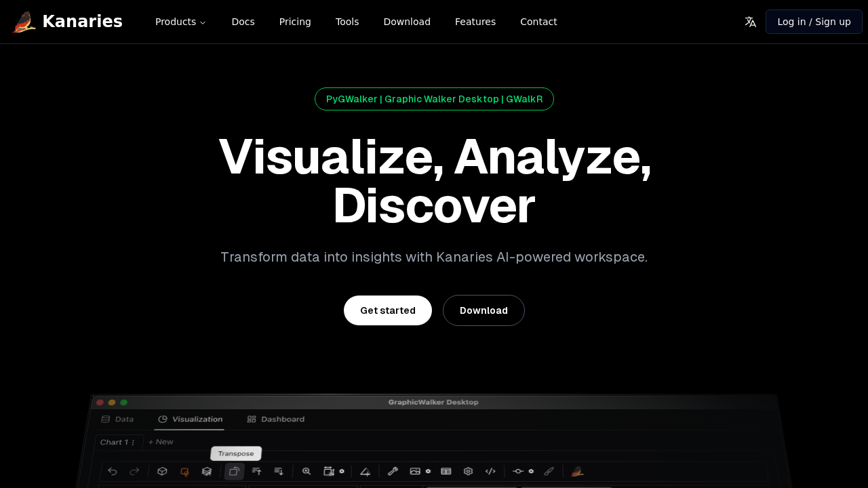Image resolution: width=868 pixels, height=488 pixels.
Task: Click the zoom magnifier icon in toolbar
Action: pos(307,471)
